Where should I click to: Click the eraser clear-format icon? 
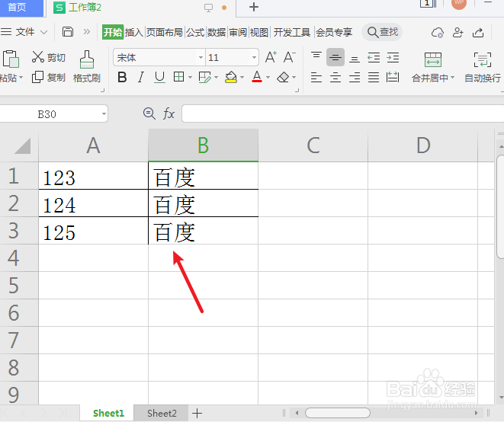pos(283,77)
